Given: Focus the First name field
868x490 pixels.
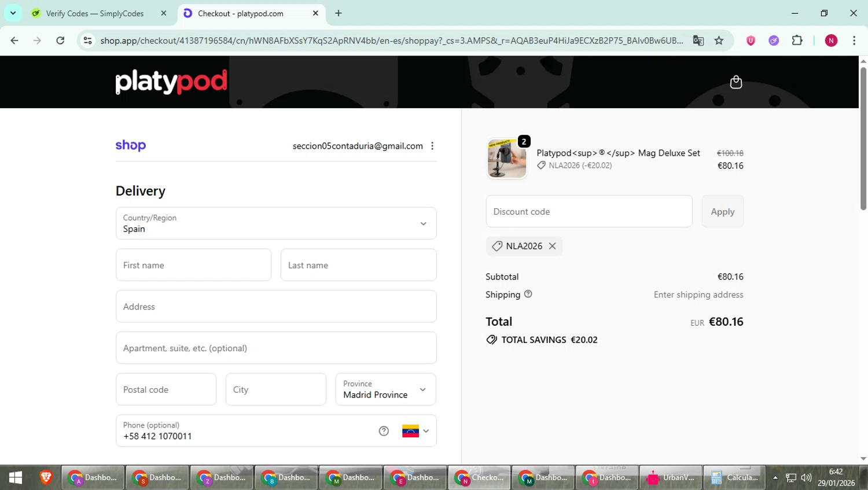Looking at the screenshot, I should 193,265.
